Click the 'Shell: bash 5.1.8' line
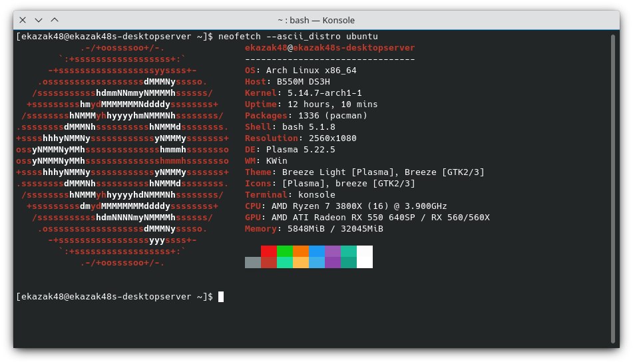633x364 pixels. [x=290, y=126]
